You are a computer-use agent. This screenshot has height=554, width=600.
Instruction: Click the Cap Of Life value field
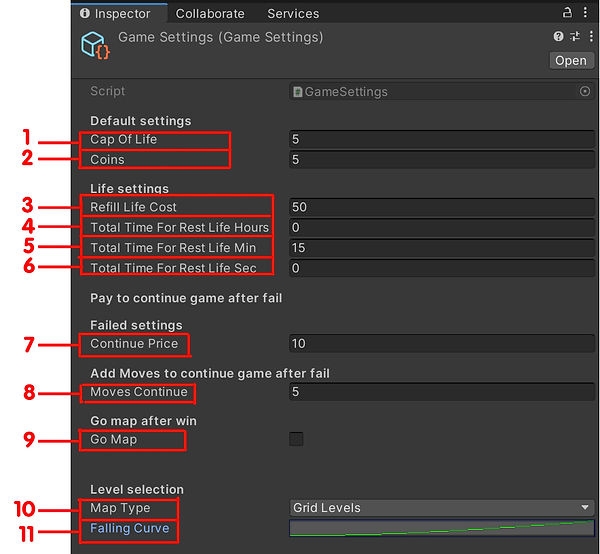pyautogui.click(x=441, y=139)
